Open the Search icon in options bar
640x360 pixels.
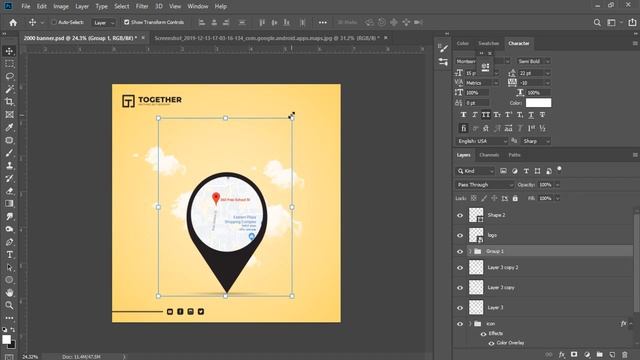tap(597, 22)
